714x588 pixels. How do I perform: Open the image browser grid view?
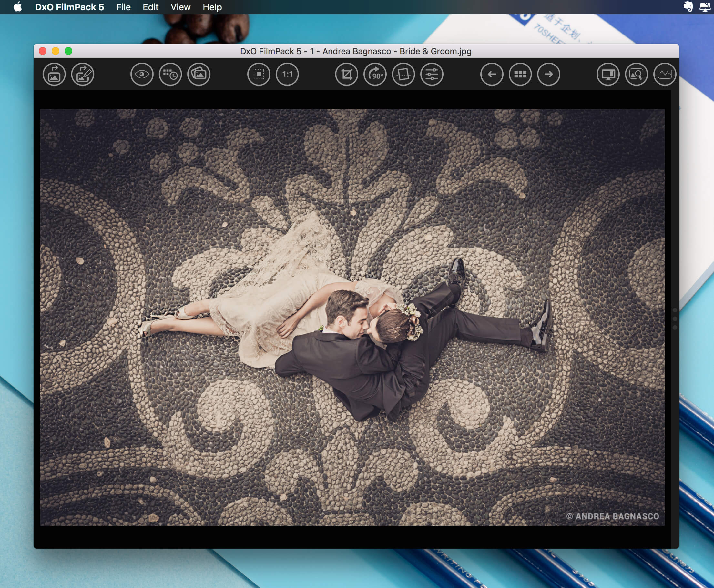point(520,74)
